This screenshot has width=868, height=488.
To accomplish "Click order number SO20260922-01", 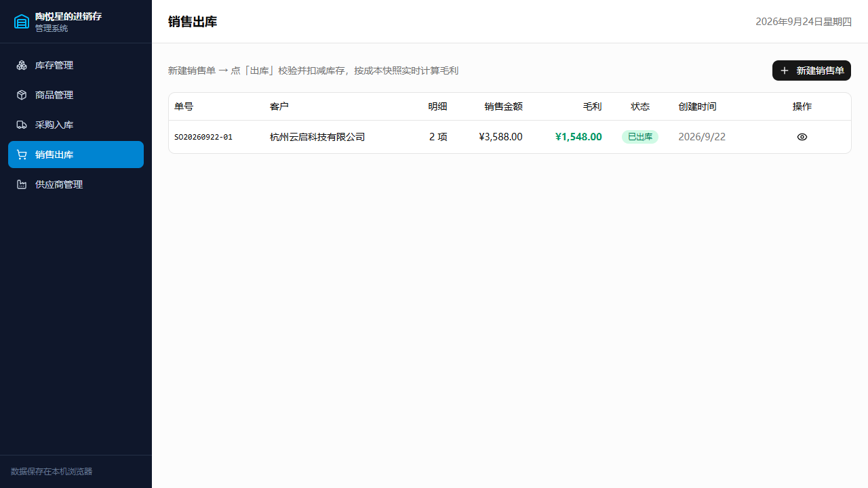I will tap(203, 137).
